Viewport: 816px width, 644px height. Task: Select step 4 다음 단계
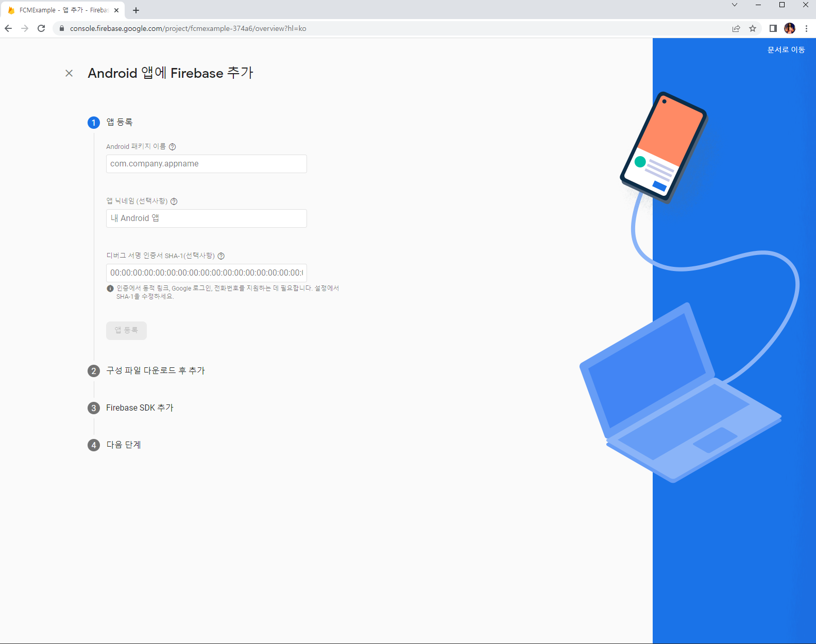point(124,445)
